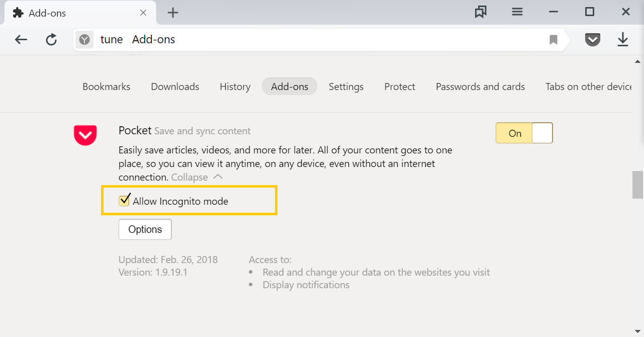This screenshot has height=337, width=644.
Task: Open a new tab with plus icon
Action: point(173,13)
